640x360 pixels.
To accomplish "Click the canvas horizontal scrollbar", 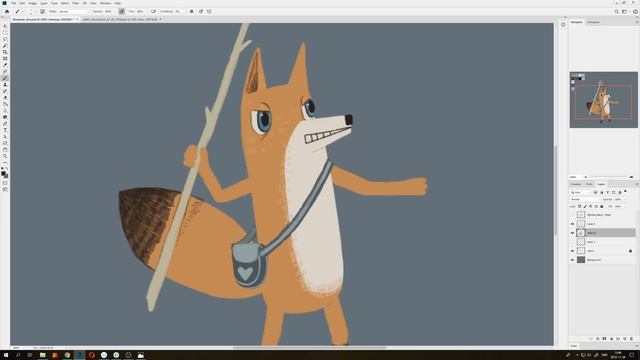I will click(309, 348).
